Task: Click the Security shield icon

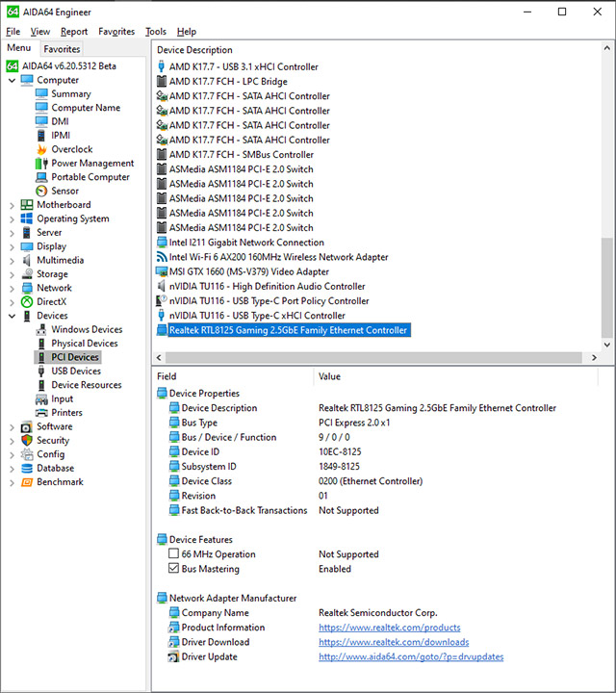Action: tap(27, 440)
